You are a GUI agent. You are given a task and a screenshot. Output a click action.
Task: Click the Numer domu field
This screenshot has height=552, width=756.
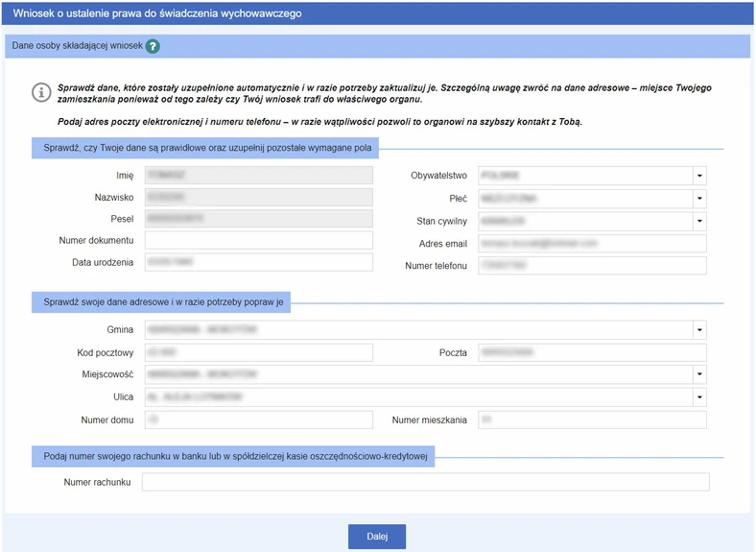258,420
